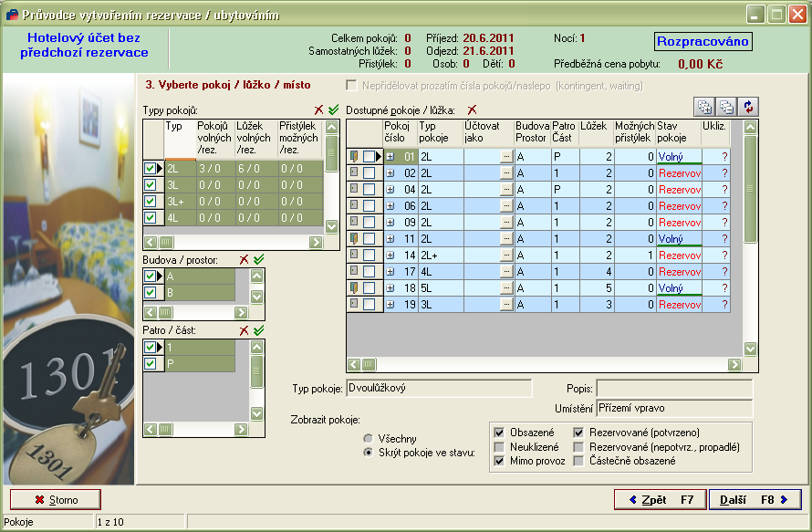The width and height of the screenshot is (812, 532).
Task: Click right arrow of room types horizontal scrollbar
Action: 316,242
